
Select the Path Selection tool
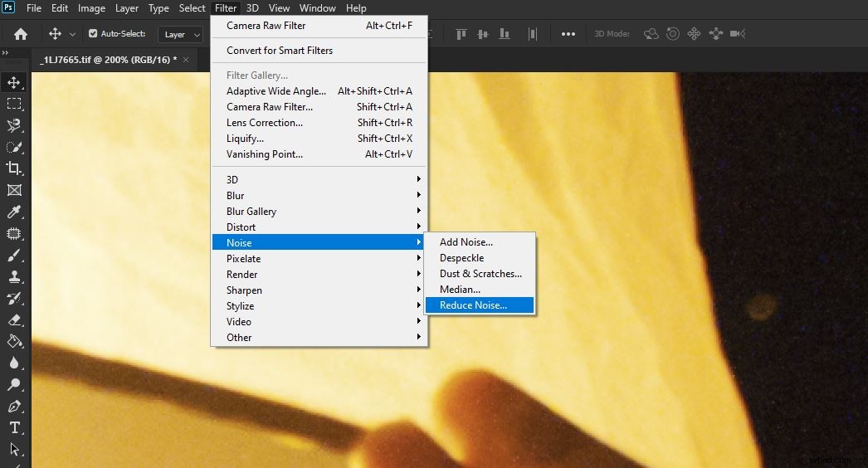point(14,449)
